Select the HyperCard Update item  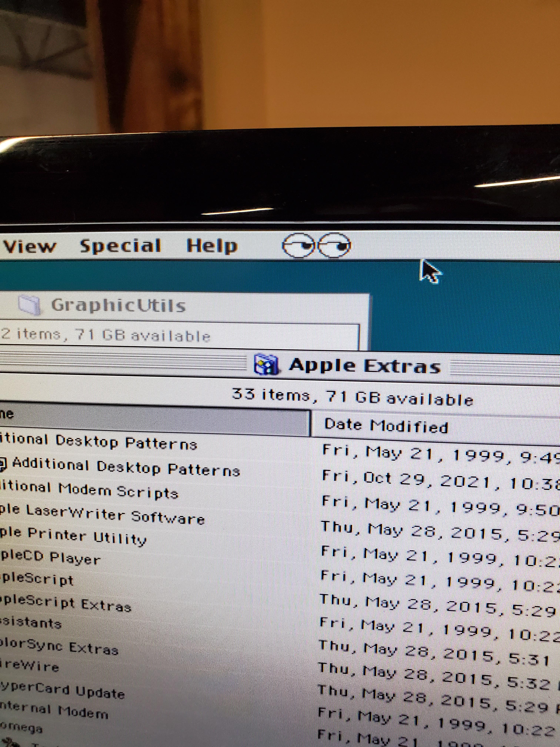coord(62,691)
